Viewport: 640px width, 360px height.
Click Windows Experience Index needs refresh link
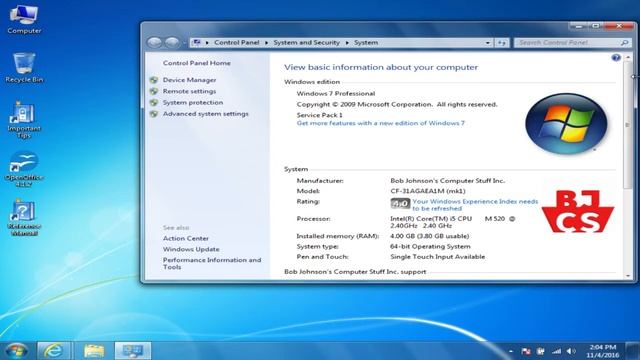(475, 205)
